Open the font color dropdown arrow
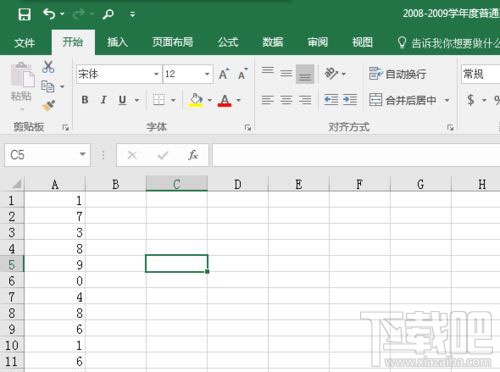This screenshot has height=372, width=500. (x=239, y=100)
